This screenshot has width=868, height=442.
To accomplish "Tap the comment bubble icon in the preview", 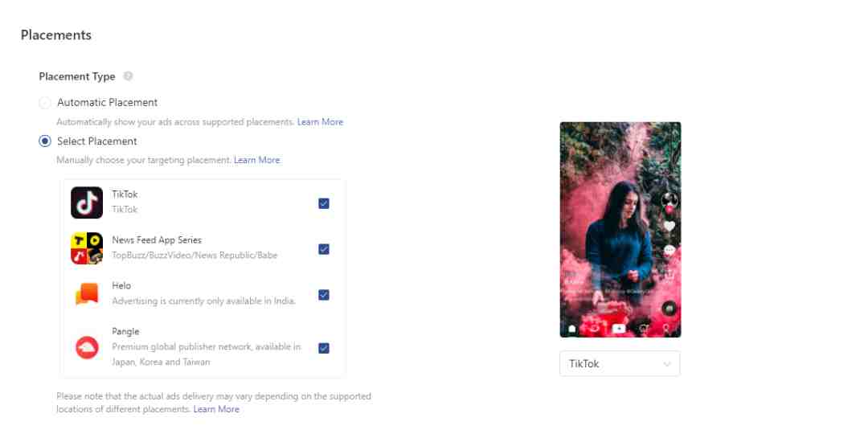I will (x=669, y=251).
